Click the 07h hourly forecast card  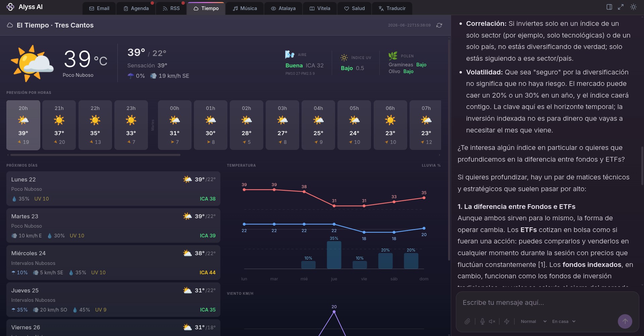(425, 125)
